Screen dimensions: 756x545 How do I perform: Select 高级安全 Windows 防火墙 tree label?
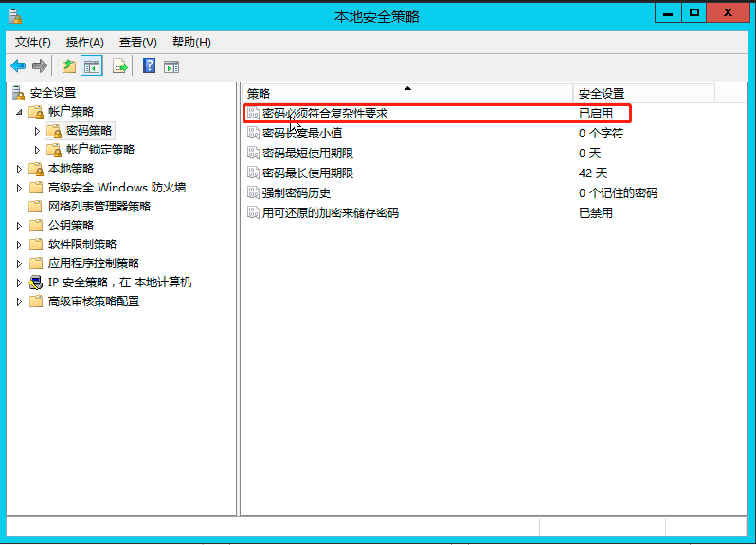click(117, 188)
